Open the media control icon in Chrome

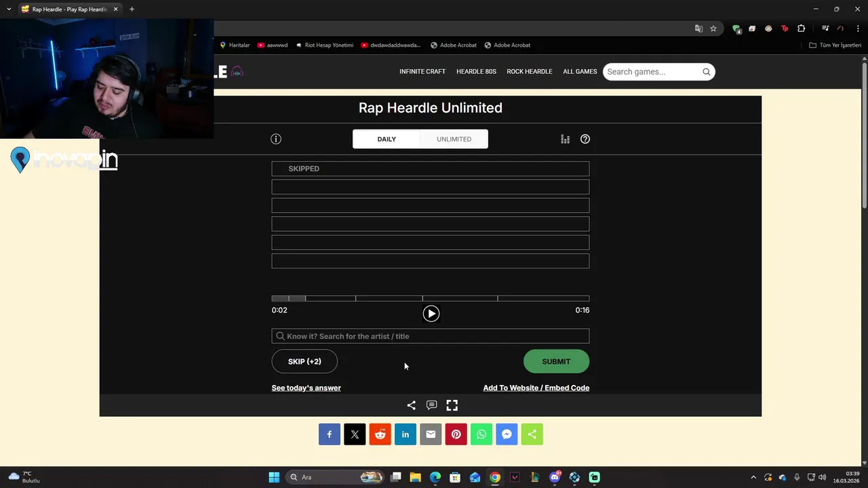click(x=825, y=28)
